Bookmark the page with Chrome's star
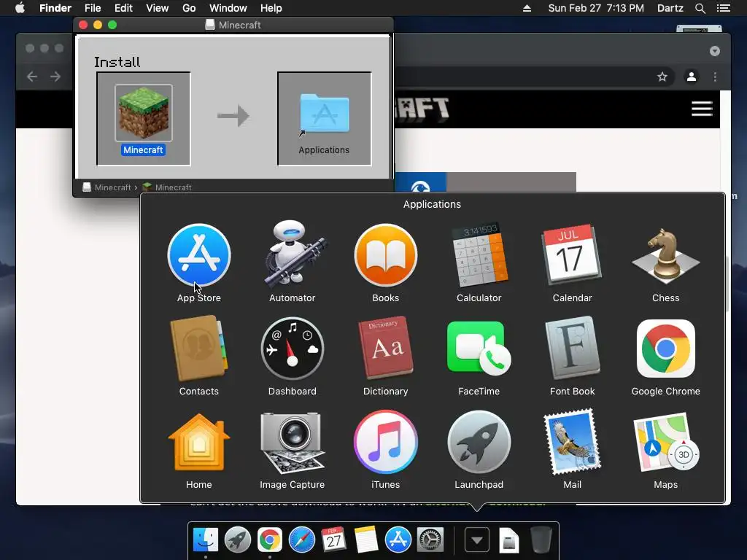 (662, 77)
